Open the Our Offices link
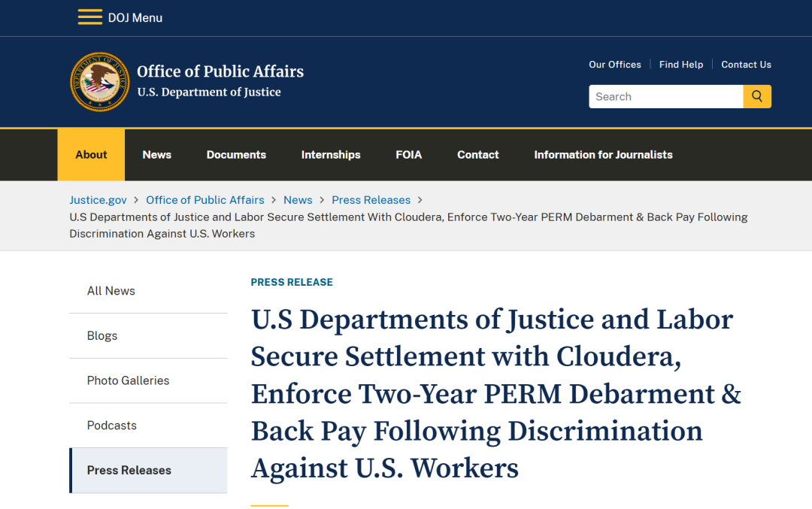 pos(615,65)
